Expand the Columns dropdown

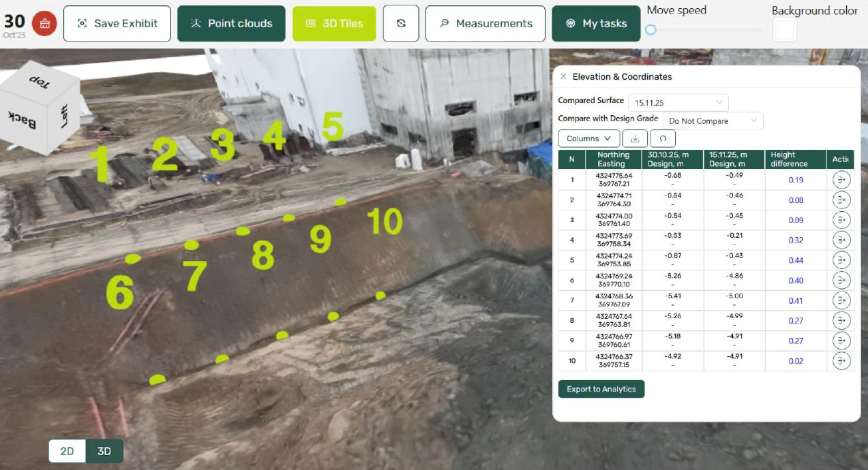tap(589, 138)
